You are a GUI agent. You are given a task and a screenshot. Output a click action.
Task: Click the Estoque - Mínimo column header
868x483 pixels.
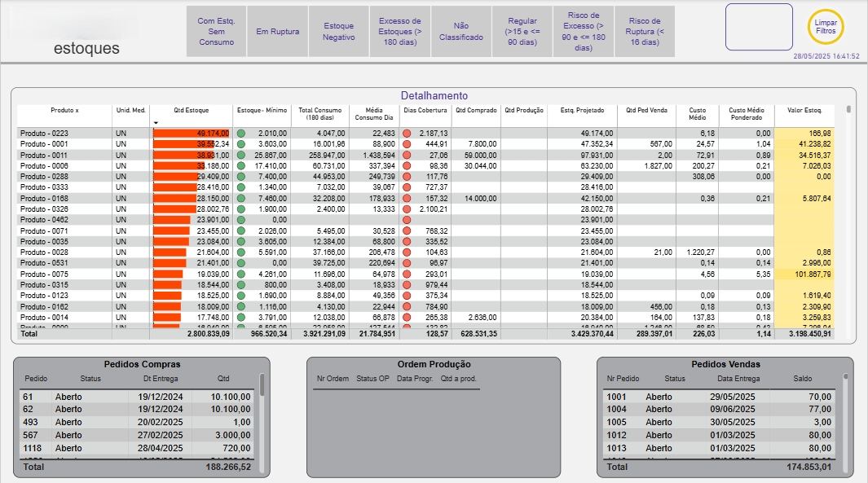(x=262, y=111)
